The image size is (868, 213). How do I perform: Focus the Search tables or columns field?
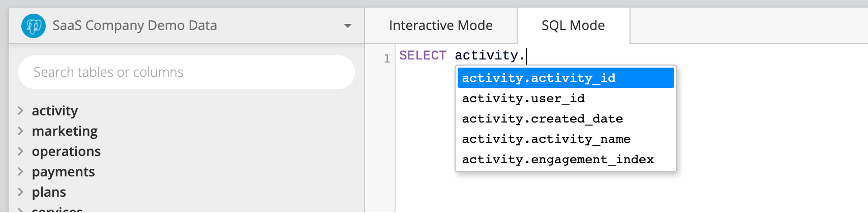pos(187,72)
